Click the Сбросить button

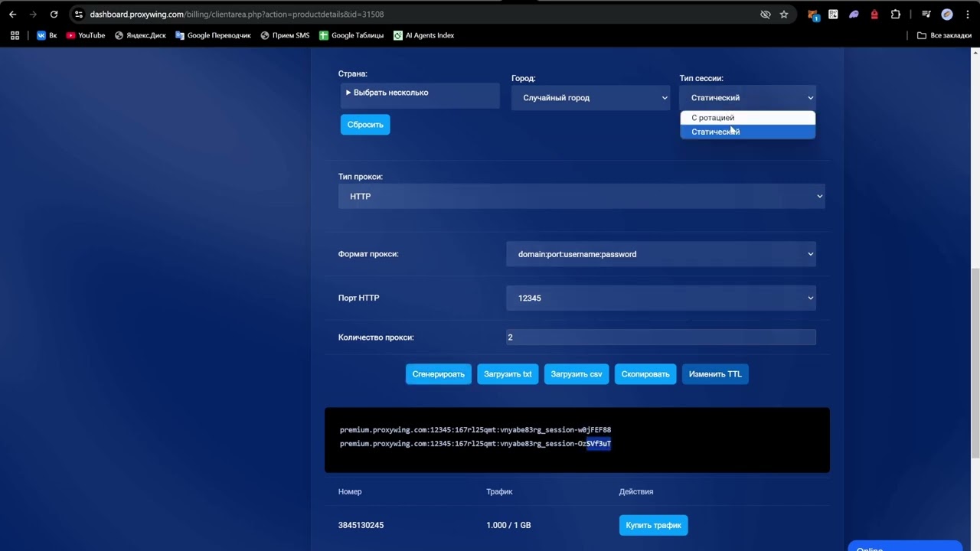coord(365,125)
